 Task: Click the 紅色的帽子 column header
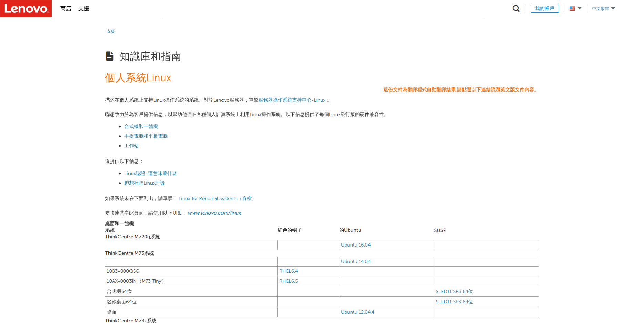(290, 230)
